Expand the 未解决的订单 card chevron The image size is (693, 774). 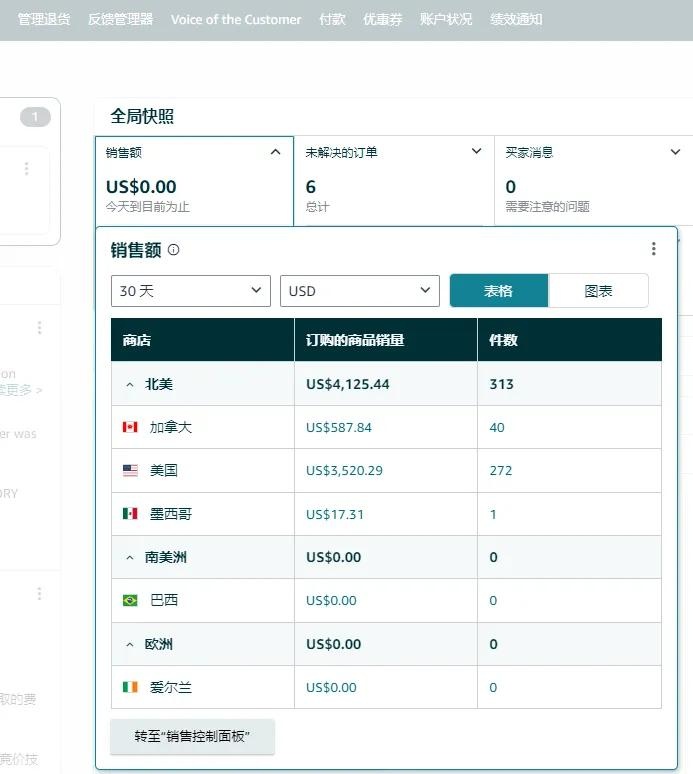476,151
